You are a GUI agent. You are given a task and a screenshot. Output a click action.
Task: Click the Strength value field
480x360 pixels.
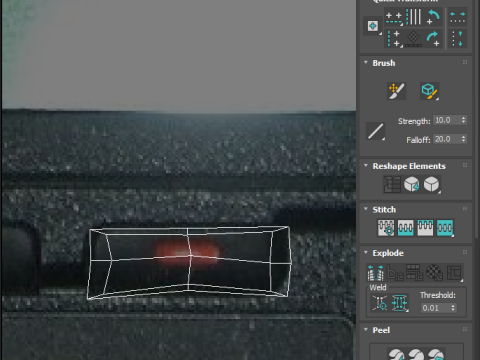pyautogui.click(x=447, y=120)
